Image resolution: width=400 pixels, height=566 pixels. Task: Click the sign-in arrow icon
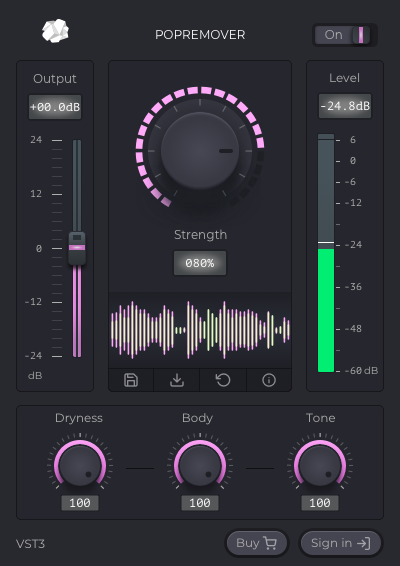point(364,543)
